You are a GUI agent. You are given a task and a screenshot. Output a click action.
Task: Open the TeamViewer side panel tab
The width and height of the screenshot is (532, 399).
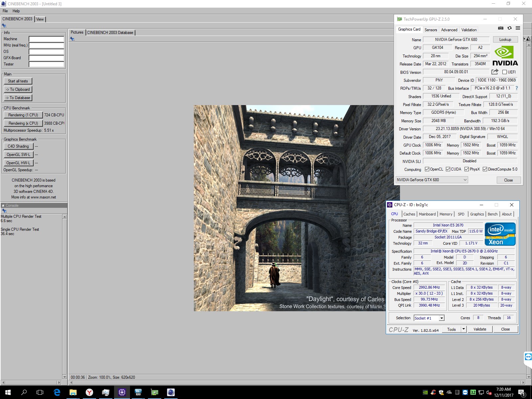pyautogui.click(x=528, y=357)
